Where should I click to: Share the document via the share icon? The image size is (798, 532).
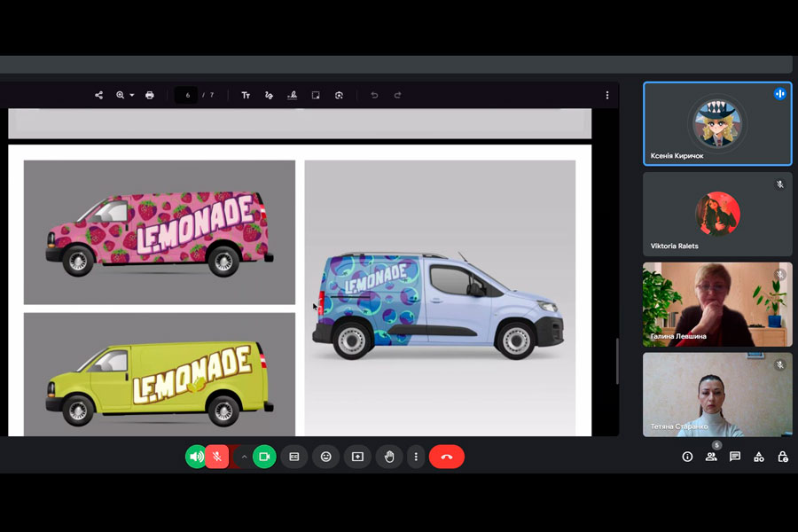click(x=98, y=95)
